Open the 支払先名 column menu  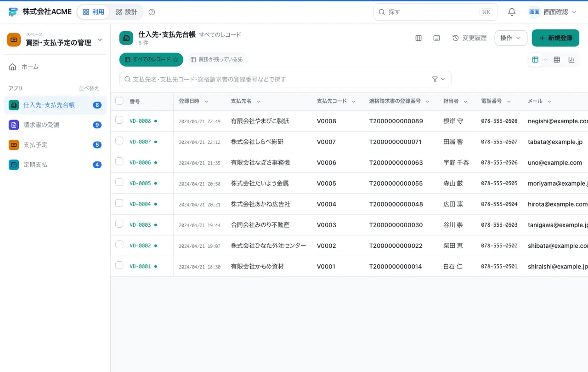pyautogui.click(x=259, y=102)
